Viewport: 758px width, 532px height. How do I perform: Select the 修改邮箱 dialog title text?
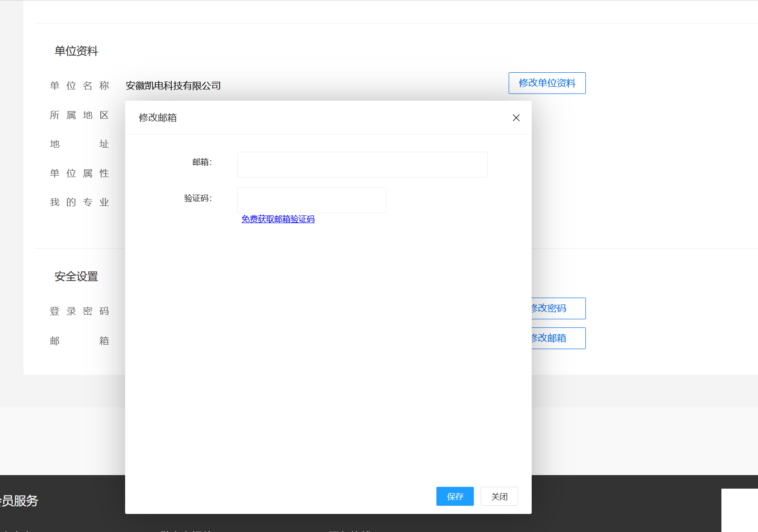point(158,118)
